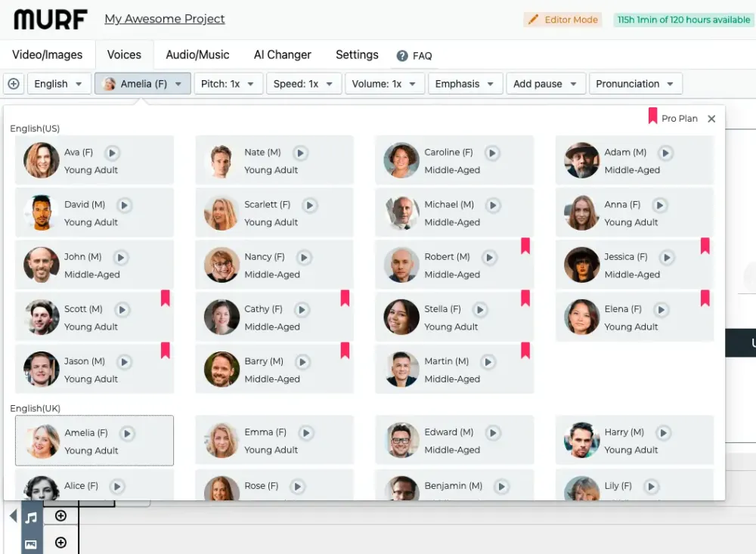Image resolution: width=756 pixels, height=554 pixels.
Task: Expand the Pitch dropdown
Action: 228,84
